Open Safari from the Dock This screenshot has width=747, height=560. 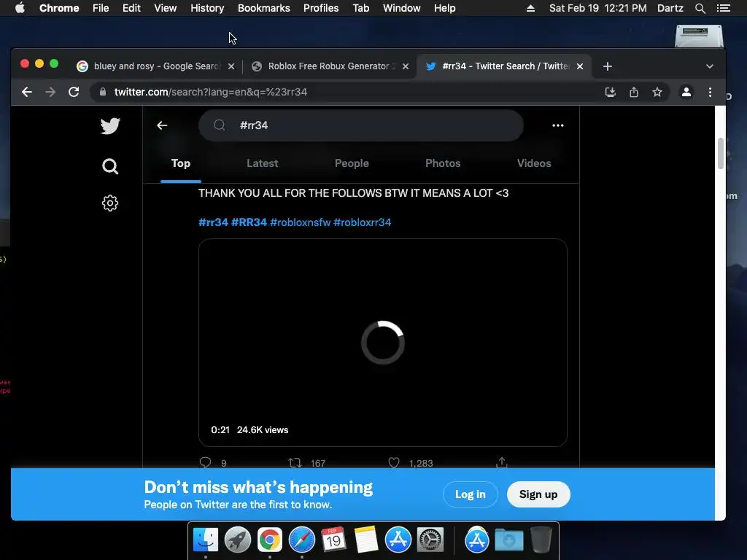tap(302, 540)
